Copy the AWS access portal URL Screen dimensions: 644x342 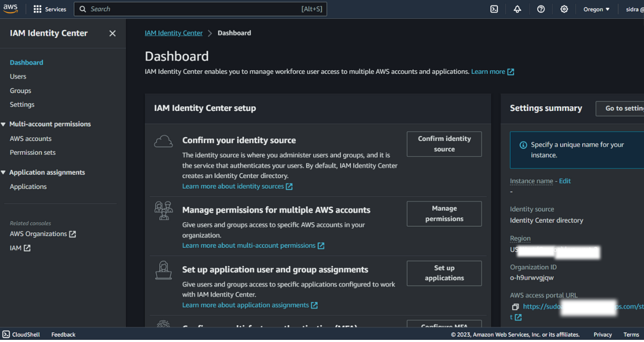515,307
